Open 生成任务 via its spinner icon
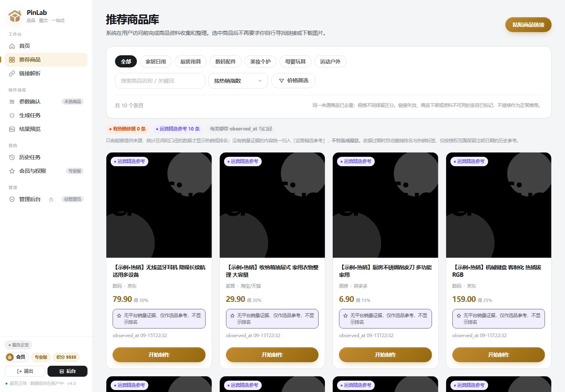The image size is (565, 392). tap(12, 115)
